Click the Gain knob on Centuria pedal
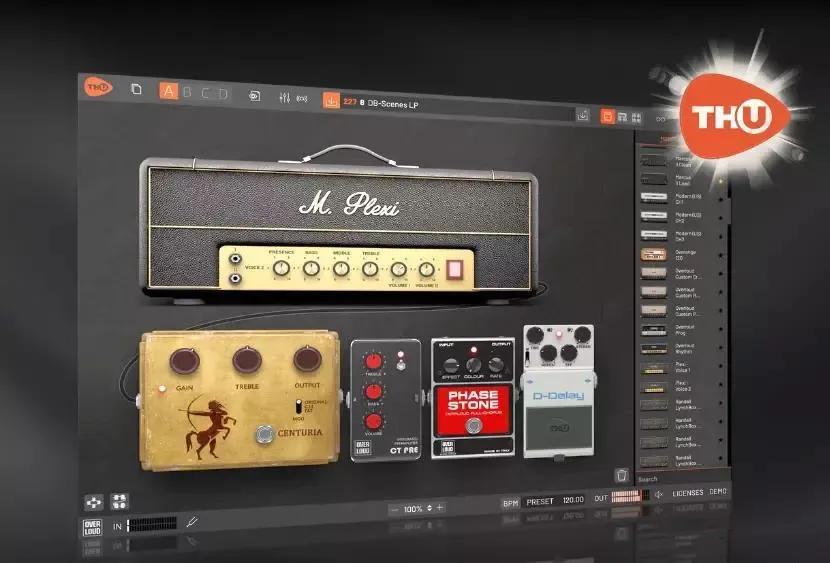The width and height of the screenshot is (830, 563). pos(184,361)
